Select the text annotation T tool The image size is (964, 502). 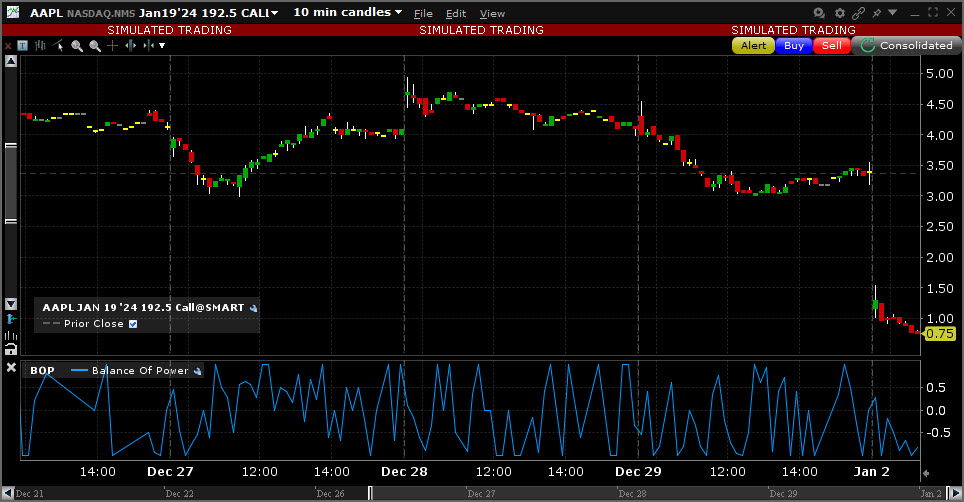pyautogui.click(x=23, y=45)
